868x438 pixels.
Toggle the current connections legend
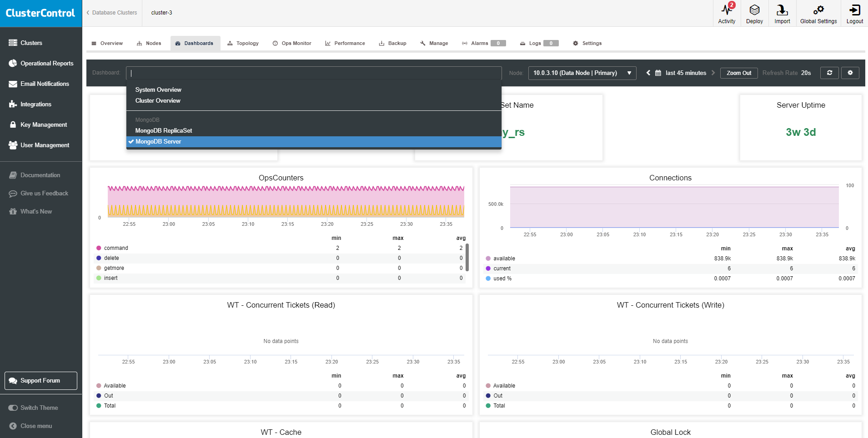498,269
